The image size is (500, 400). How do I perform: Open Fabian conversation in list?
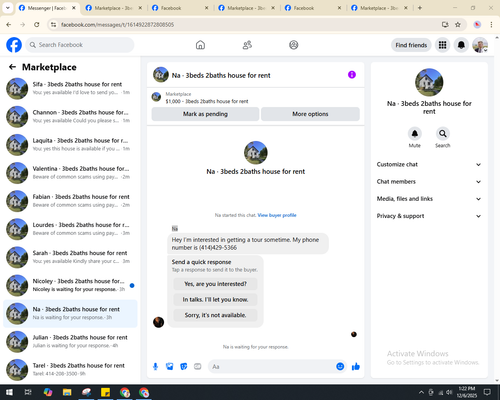coord(70,201)
